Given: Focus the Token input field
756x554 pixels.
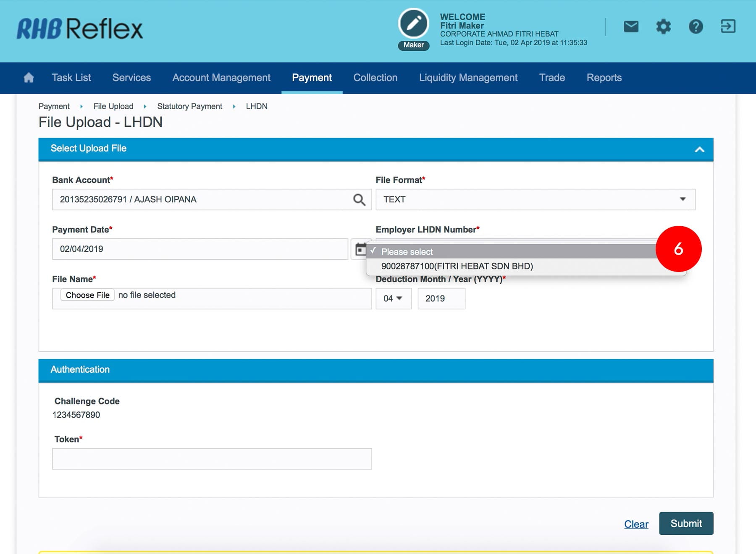Looking at the screenshot, I should coord(212,459).
